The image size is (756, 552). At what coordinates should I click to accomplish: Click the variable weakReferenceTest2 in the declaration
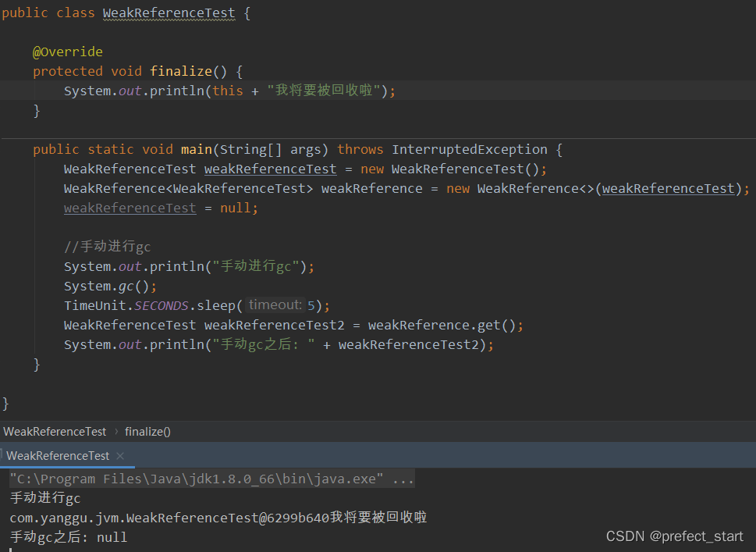coord(275,326)
